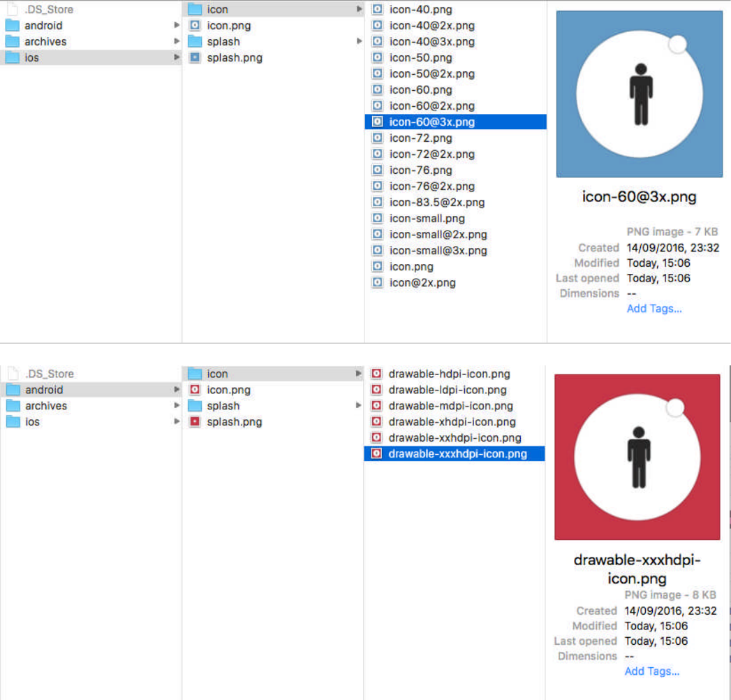Image resolution: width=731 pixels, height=700 pixels.
Task: Expand splash folder arrow in top window
Action: coord(359,41)
